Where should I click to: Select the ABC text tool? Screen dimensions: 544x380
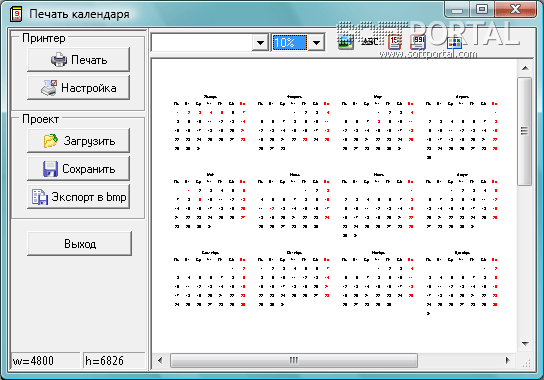tap(370, 42)
